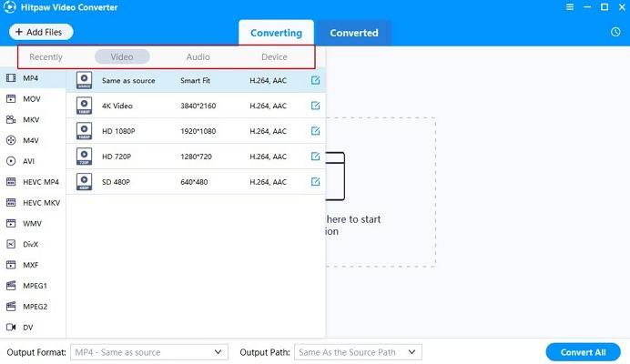
Task: Click the edit icon for SD 480P preset
Action: 315,181
